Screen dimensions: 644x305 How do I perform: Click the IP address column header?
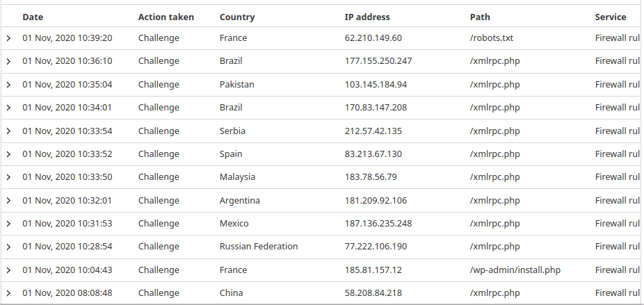367,17
